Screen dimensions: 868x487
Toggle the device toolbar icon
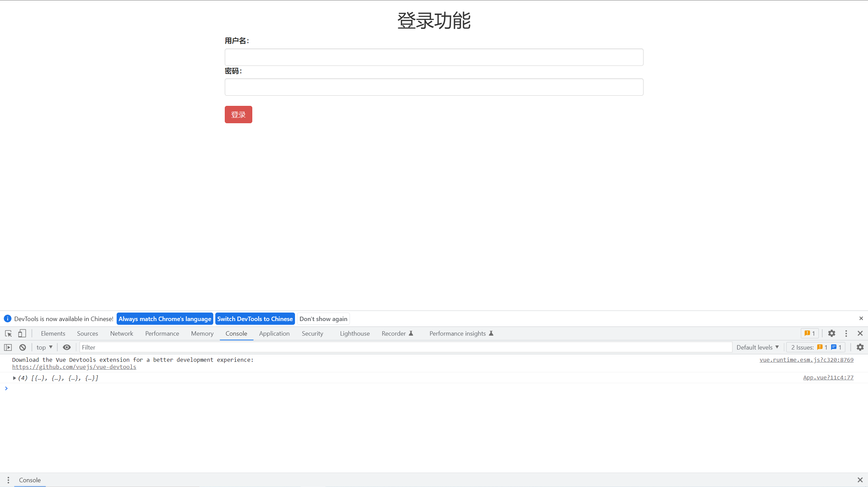click(22, 334)
